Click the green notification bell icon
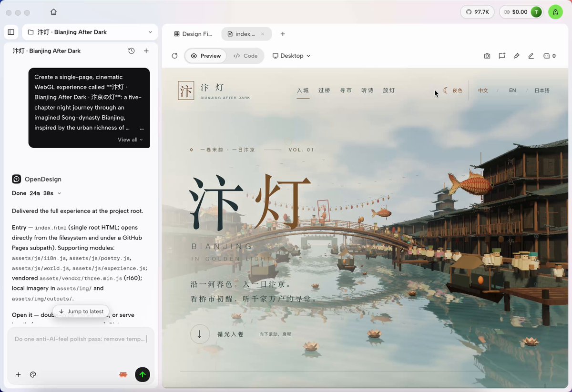 [x=555, y=12]
